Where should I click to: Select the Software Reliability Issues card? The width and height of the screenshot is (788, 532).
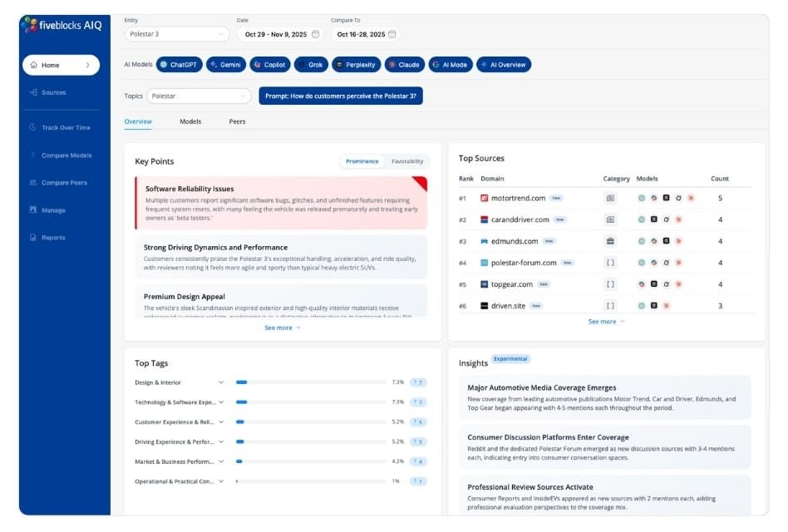(x=281, y=203)
